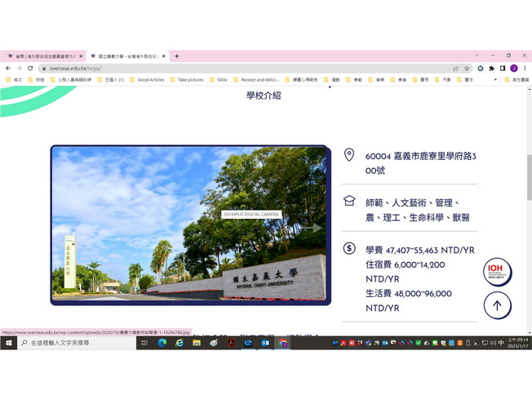Click the Windows taskbar search box
Screen dimensions: 532x400
[77, 343]
